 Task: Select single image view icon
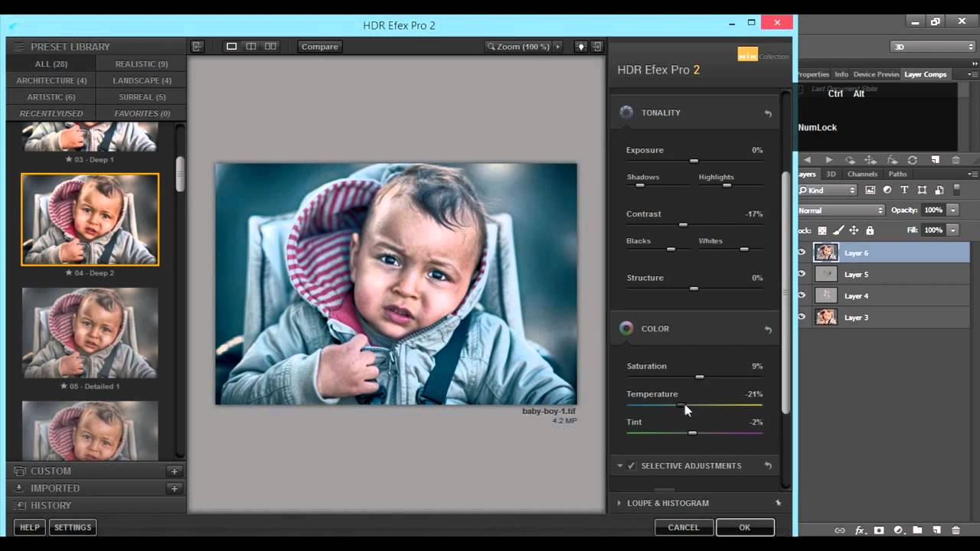point(231,47)
